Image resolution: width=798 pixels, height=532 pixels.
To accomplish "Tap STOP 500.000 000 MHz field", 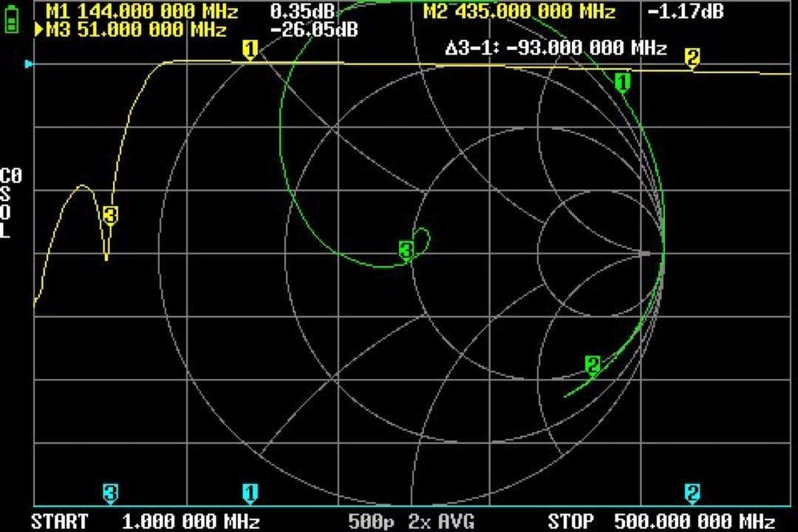I will tap(661, 522).
